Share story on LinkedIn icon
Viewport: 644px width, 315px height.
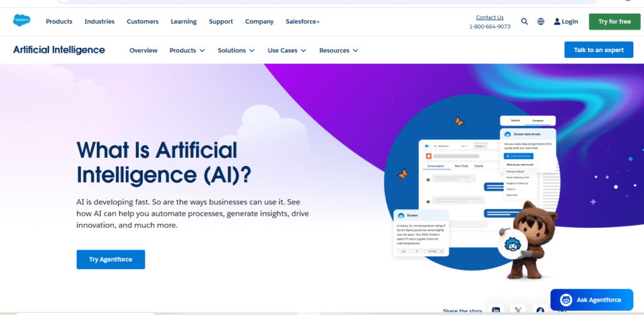click(496, 310)
